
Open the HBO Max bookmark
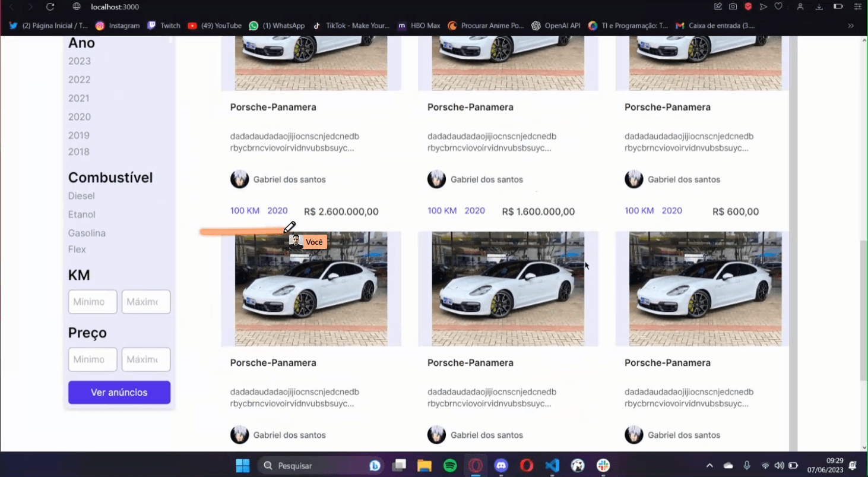(419, 26)
